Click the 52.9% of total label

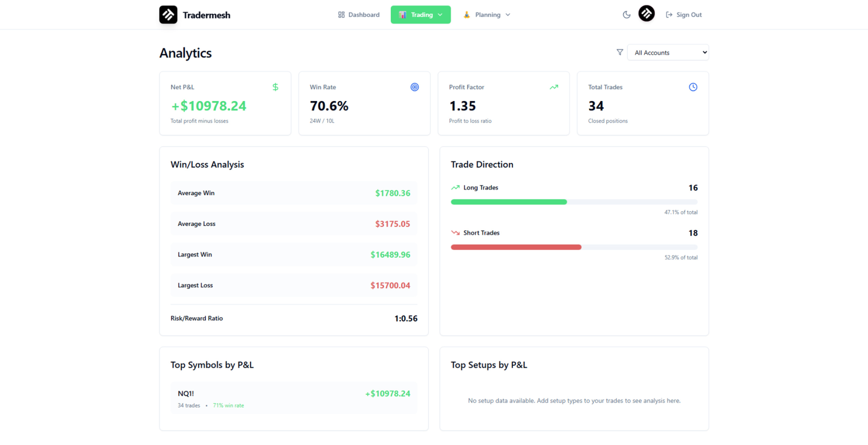pyautogui.click(x=680, y=257)
